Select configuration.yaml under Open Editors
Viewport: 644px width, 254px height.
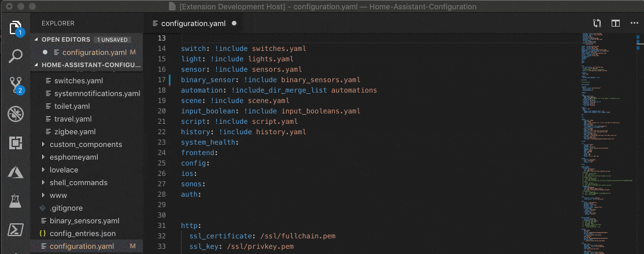click(87, 52)
